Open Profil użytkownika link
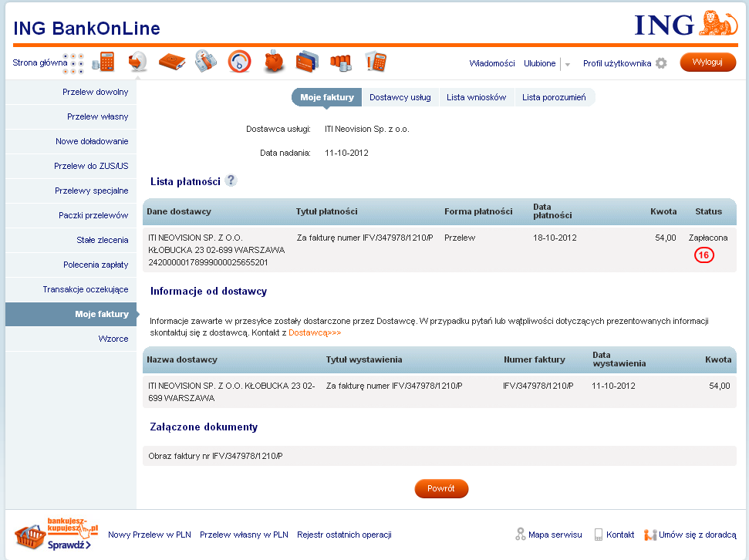 [x=617, y=63]
